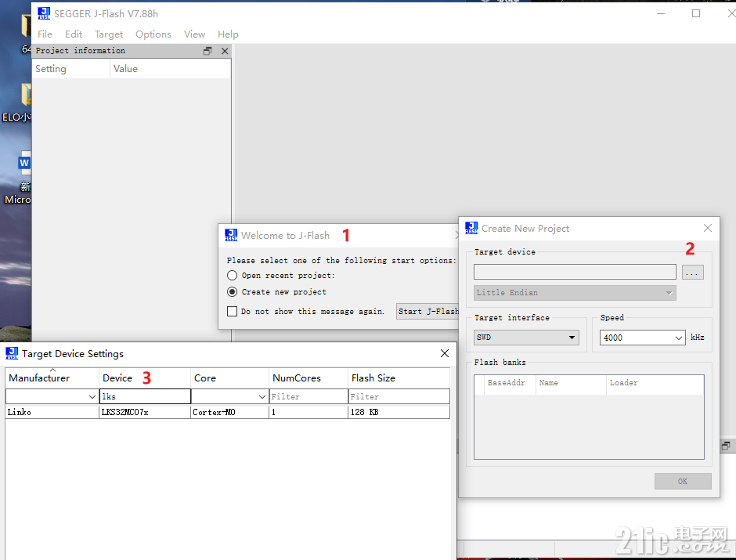Click the Cortex-M0 core cell
Image resolution: width=736 pixels, height=560 pixels.
(x=229, y=412)
